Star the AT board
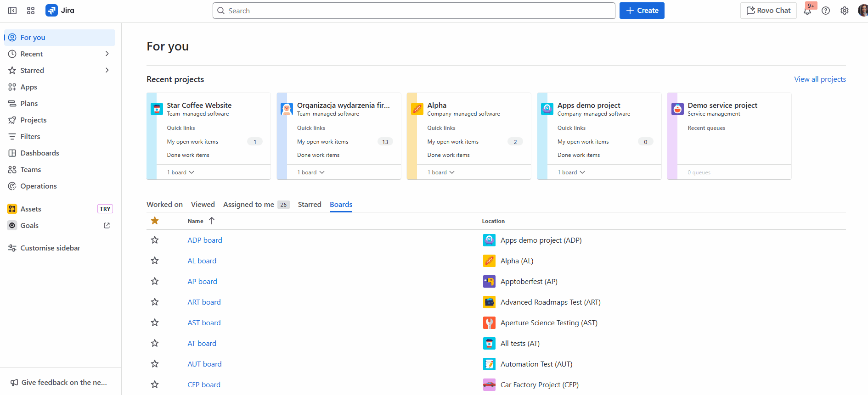868x395 pixels. [155, 343]
